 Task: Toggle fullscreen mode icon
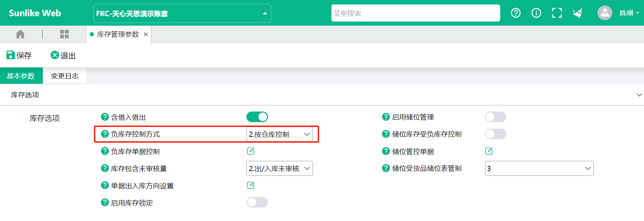(557, 13)
